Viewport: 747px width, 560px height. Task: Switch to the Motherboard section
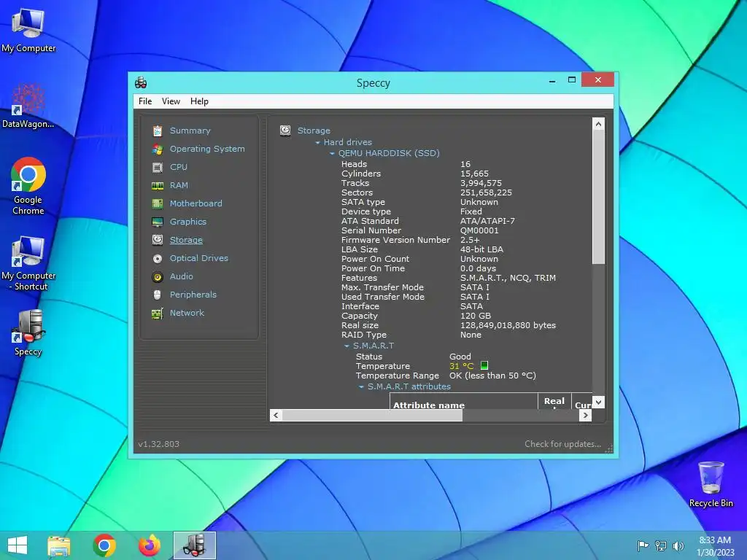point(196,203)
